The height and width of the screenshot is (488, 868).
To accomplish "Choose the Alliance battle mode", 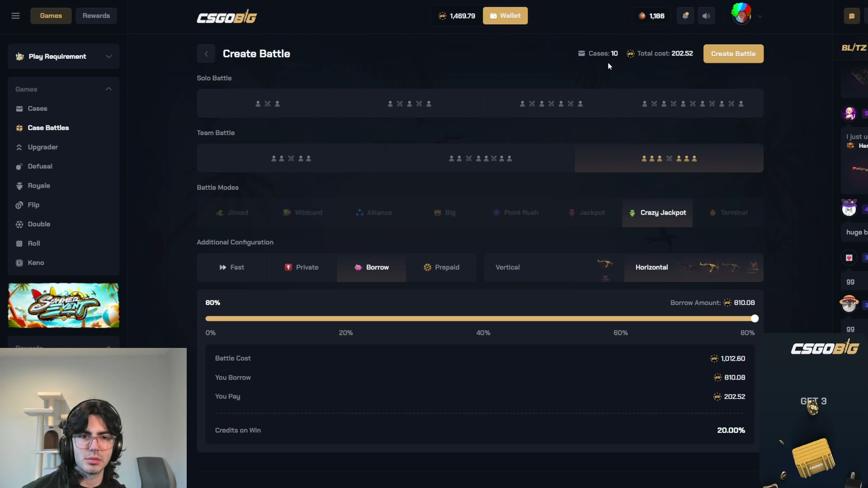I will point(373,213).
